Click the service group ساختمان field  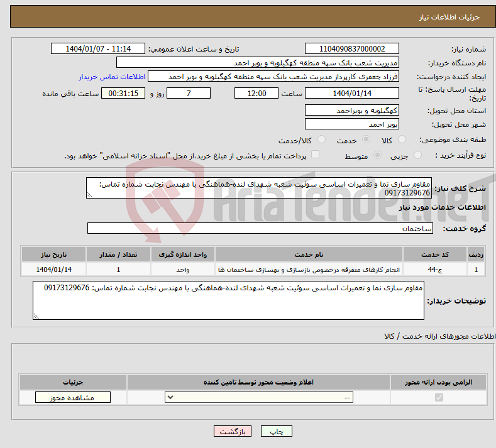pyautogui.click(x=260, y=228)
